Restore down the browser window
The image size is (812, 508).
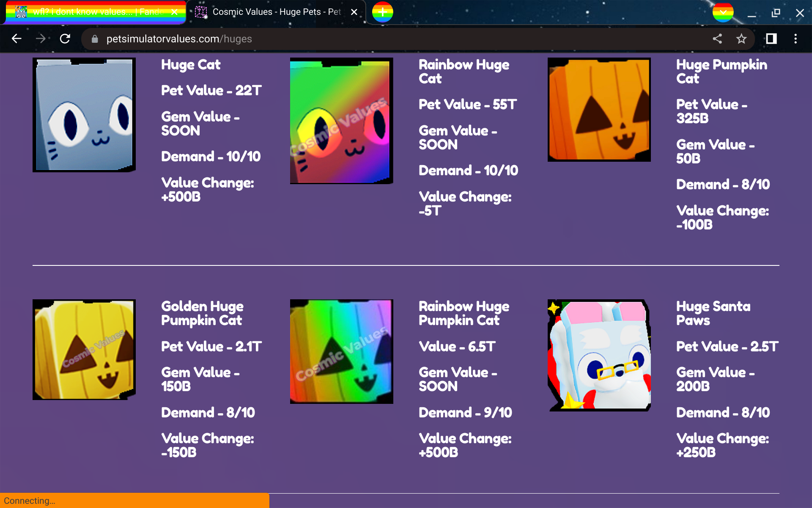pos(776,13)
